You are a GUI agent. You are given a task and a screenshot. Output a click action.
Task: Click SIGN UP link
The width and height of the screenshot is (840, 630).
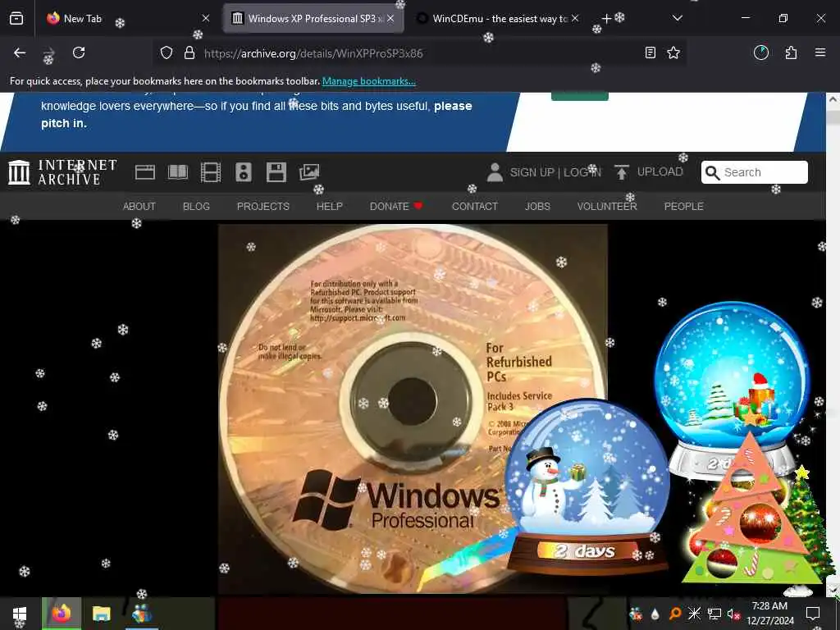click(532, 172)
